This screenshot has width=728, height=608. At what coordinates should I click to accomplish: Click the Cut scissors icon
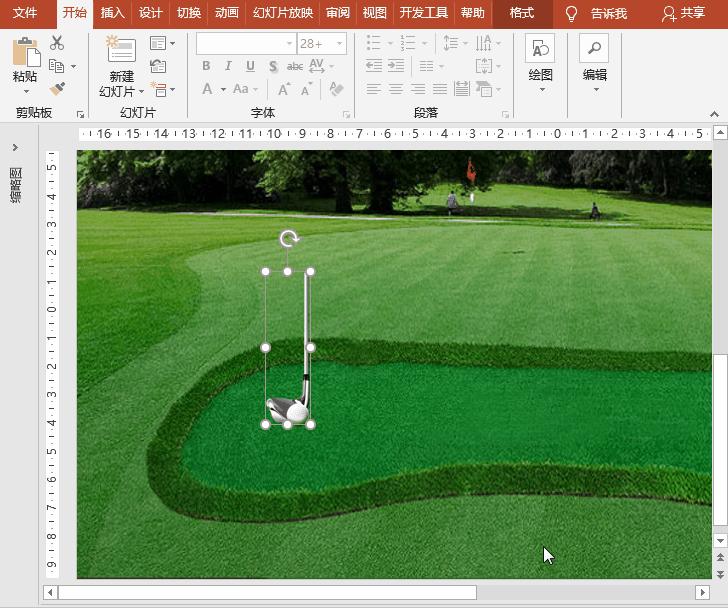point(57,43)
